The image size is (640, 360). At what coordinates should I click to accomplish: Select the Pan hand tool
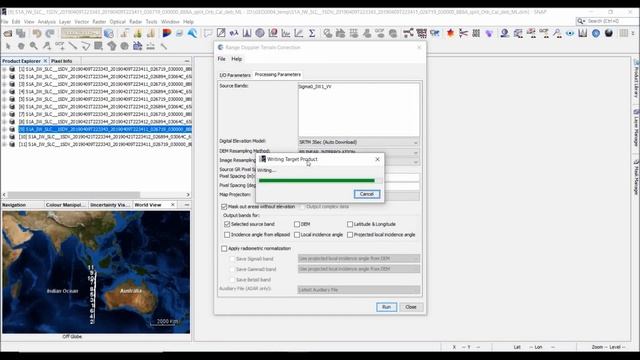coord(21,46)
